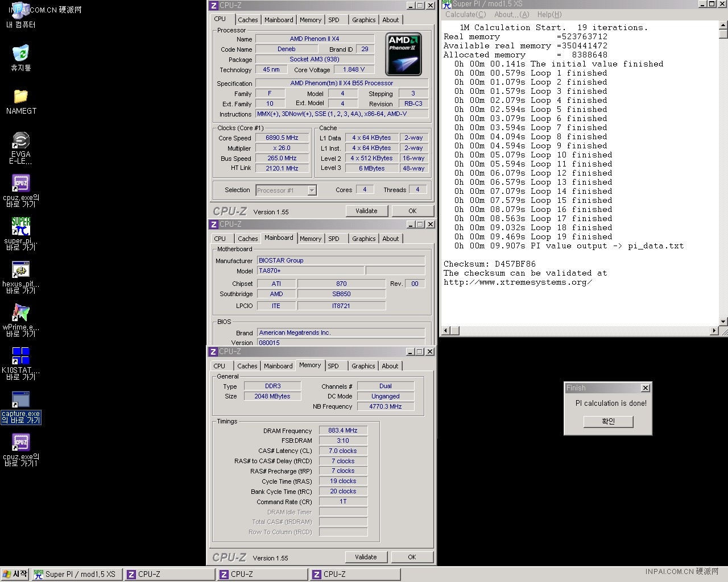Launch the super_pi shortcut icon
Viewport: 728px width, 582px height.
20,233
